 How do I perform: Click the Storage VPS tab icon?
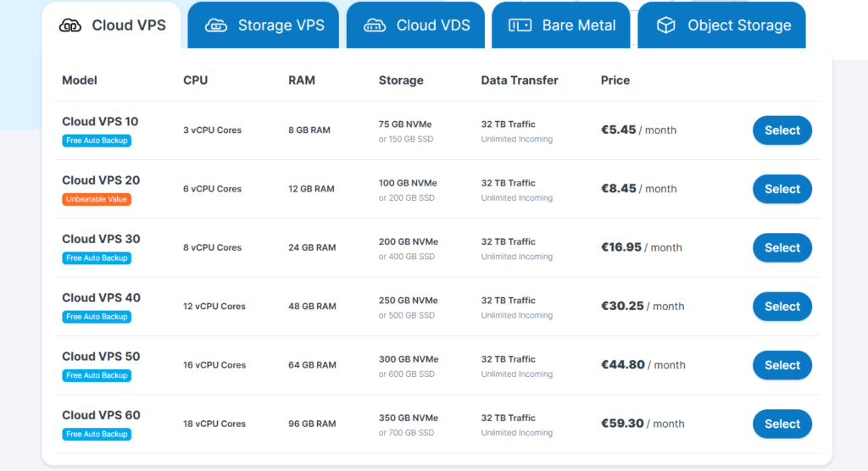(x=216, y=25)
